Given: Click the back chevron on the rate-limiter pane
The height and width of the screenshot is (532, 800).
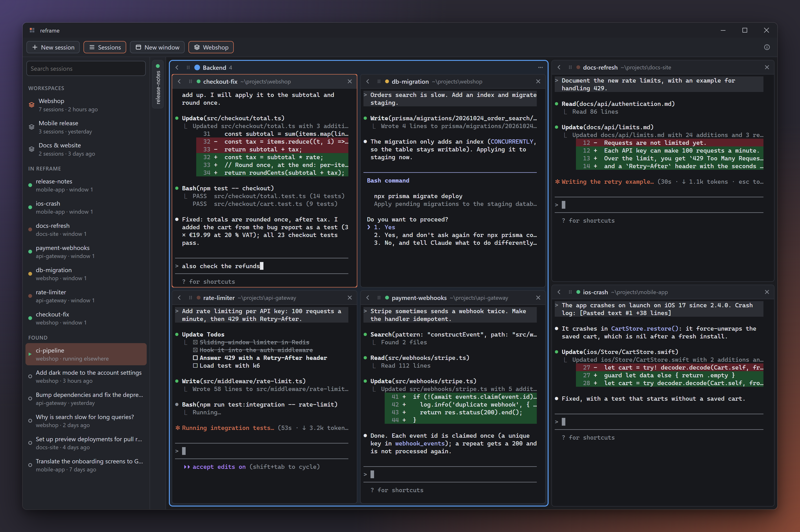Looking at the screenshot, I should (x=179, y=298).
